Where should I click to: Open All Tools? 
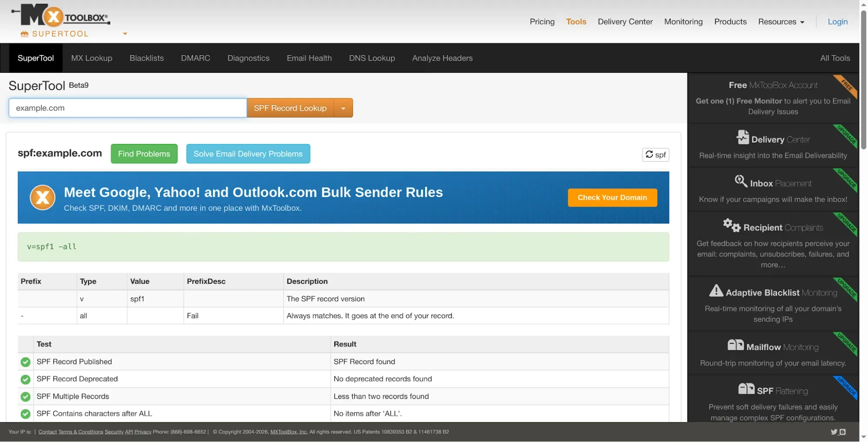point(835,58)
